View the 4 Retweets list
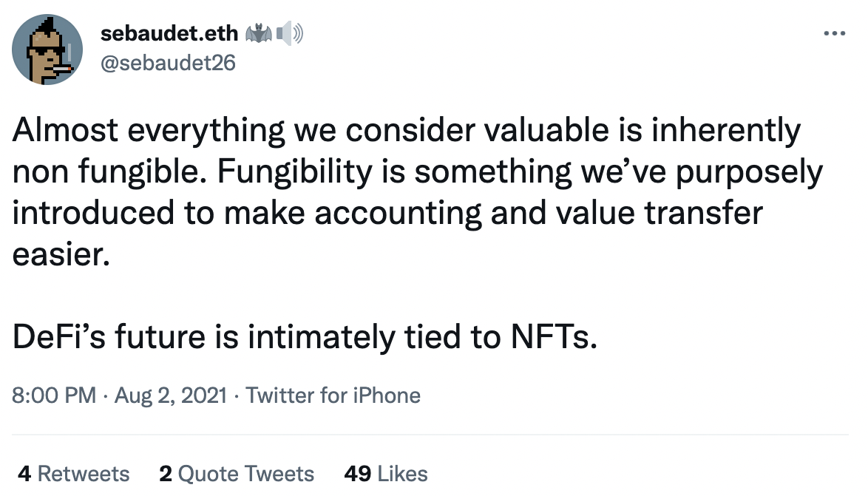This screenshot has height=496, width=868. click(74, 474)
